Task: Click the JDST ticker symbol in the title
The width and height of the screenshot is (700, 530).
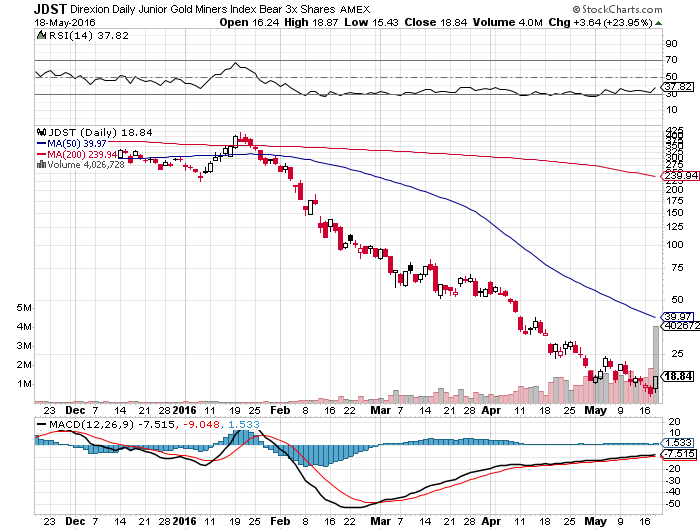Action: pyautogui.click(x=50, y=9)
